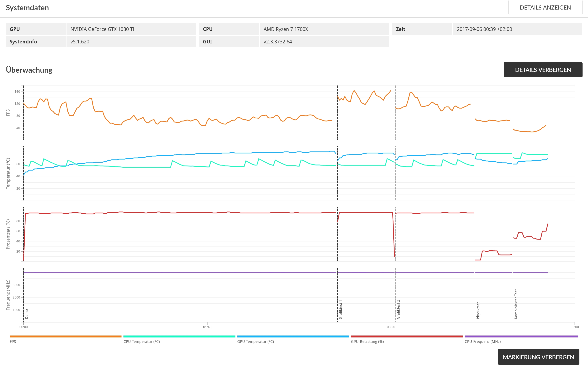Viewport: 588px width, 369px height.
Task: Click the Zeit timestamp value field
Action: click(x=484, y=29)
